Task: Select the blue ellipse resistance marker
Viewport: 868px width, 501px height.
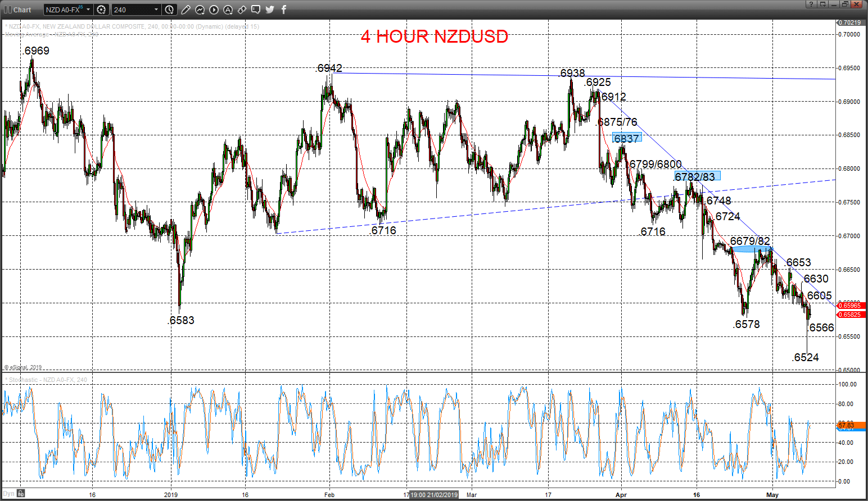Action: [751, 249]
